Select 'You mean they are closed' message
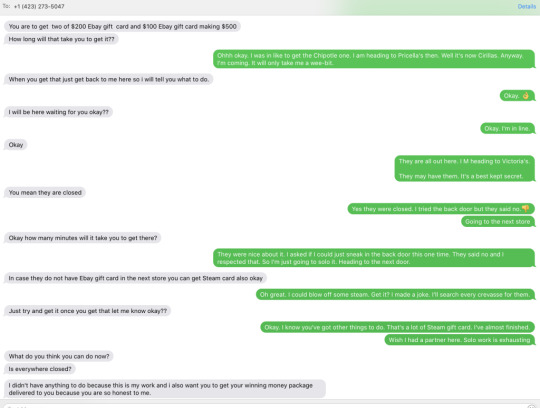 tap(45, 192)
